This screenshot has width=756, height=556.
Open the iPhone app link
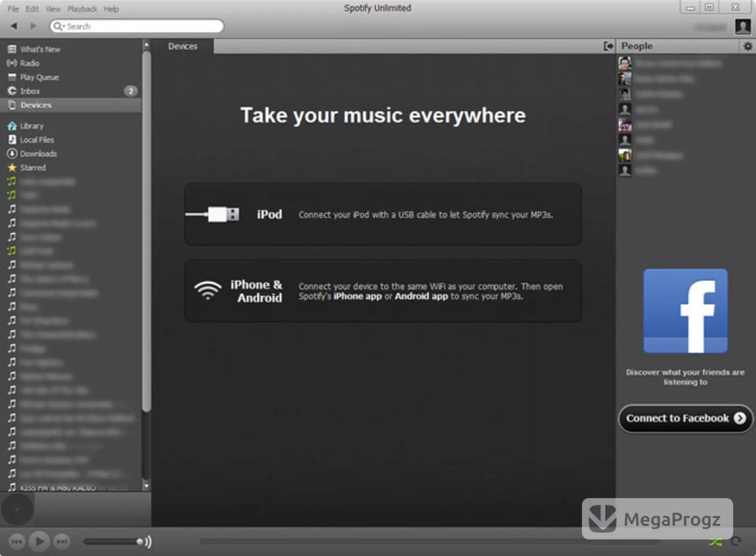(x=358, y=296)
